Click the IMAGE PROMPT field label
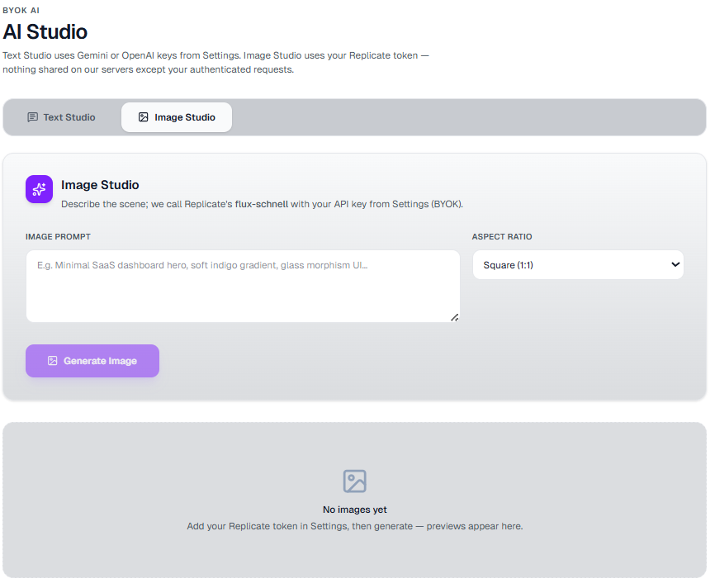 tap(58, 237)
